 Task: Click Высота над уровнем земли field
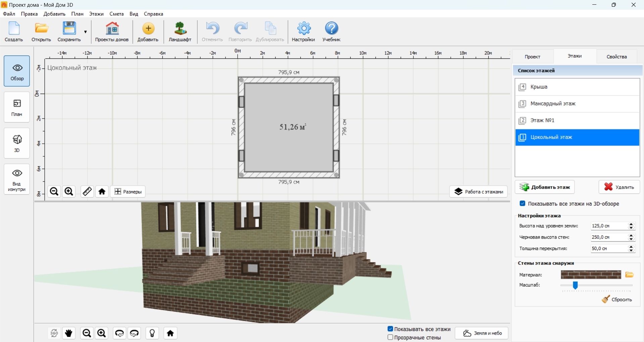609,226
